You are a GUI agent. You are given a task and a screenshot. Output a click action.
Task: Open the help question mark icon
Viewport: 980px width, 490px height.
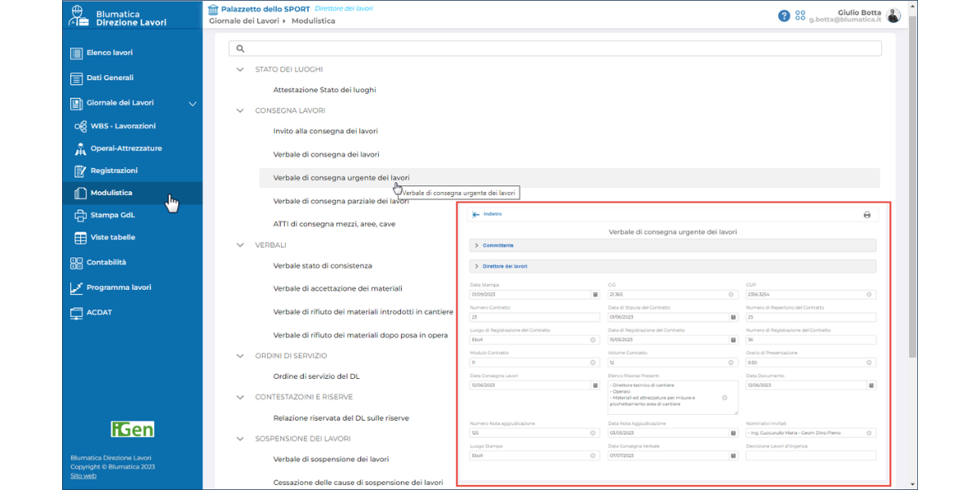point(784,16)
